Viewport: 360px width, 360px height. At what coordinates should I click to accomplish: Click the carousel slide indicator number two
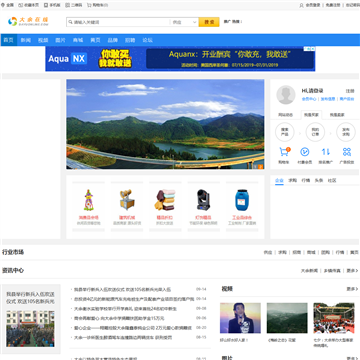261,166
